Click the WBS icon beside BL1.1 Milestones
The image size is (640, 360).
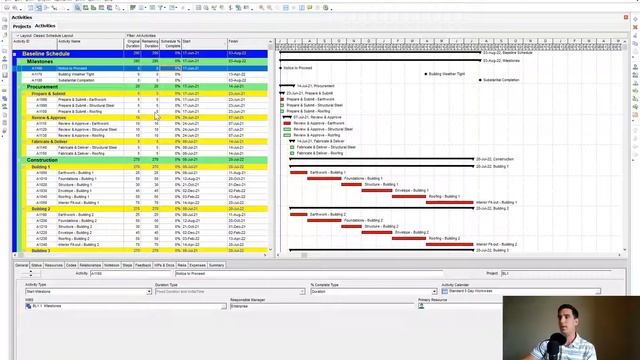tap(28, 306)
